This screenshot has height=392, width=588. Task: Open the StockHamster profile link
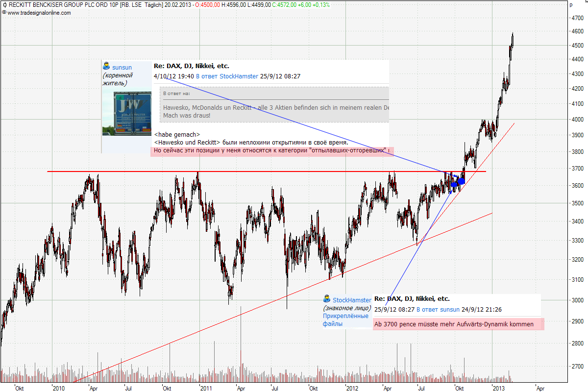click(x=352, y=300)
